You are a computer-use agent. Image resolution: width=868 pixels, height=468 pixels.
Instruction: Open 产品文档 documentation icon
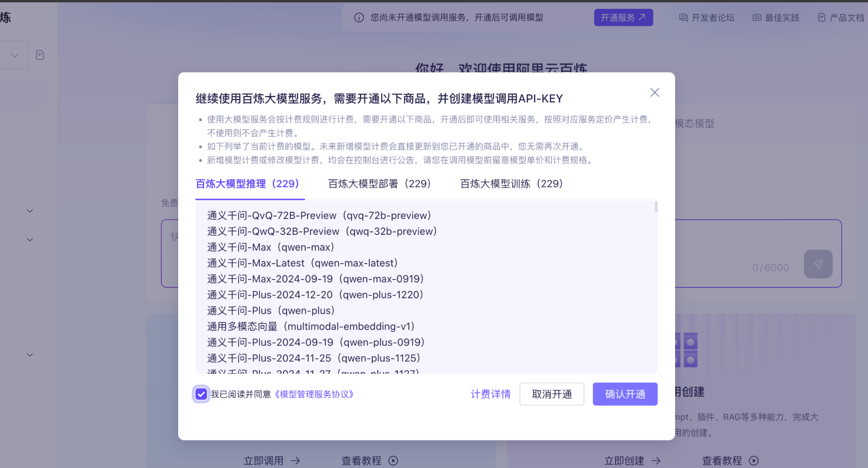click(822, 18)
